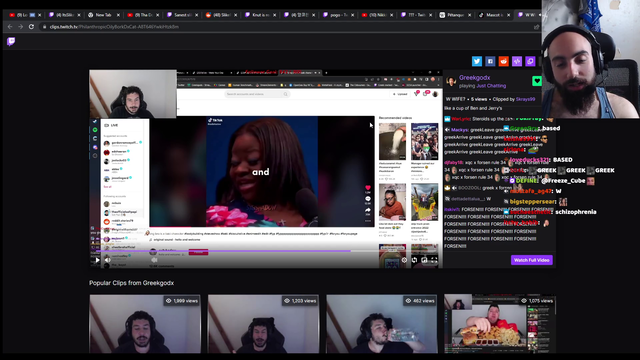Open clipper Skrays99 profile link
640x360 pixels.
click(x=525, y=99)
